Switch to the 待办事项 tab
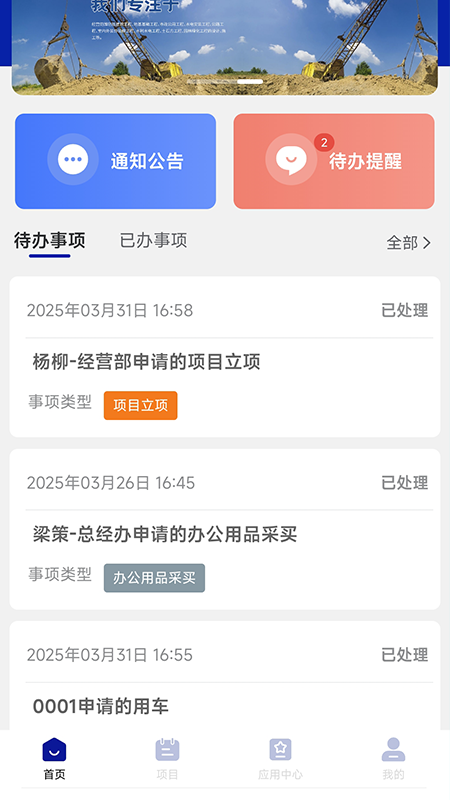Screen dimensions: 450x800 click(49, 240)
